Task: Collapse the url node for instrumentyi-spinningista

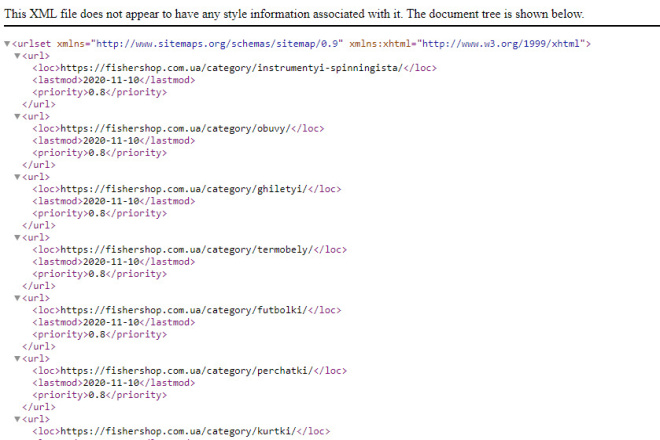Action: (x=17, y=56)
